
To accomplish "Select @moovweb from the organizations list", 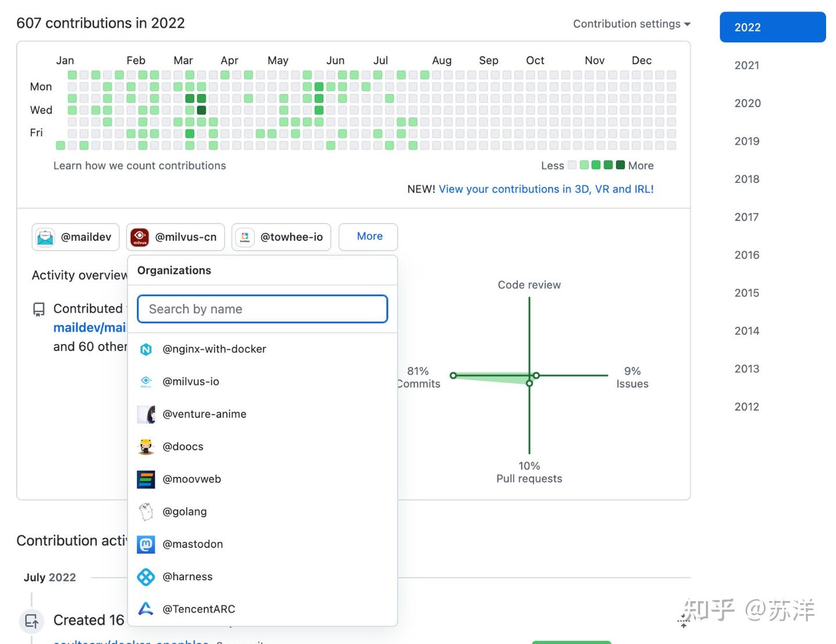I will (x=262, y=479).
